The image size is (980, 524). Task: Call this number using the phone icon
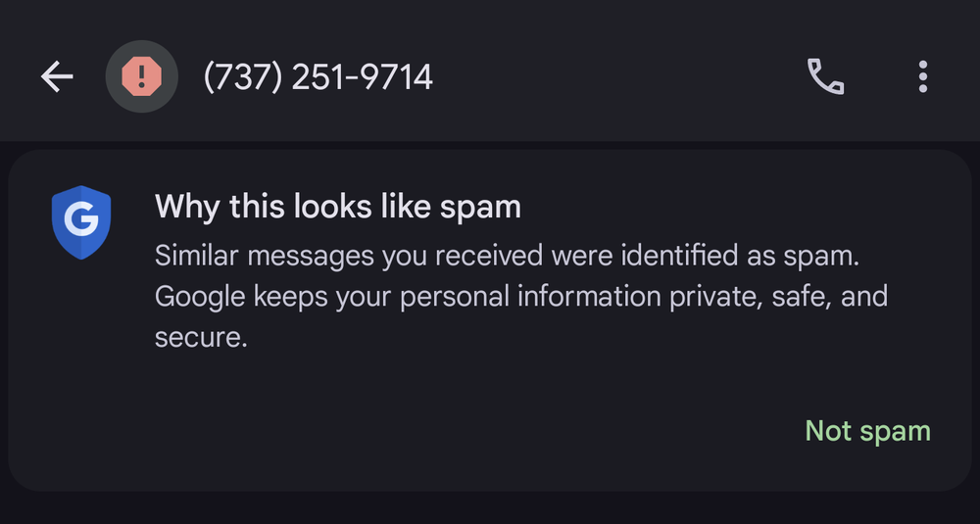click(825, 76)
